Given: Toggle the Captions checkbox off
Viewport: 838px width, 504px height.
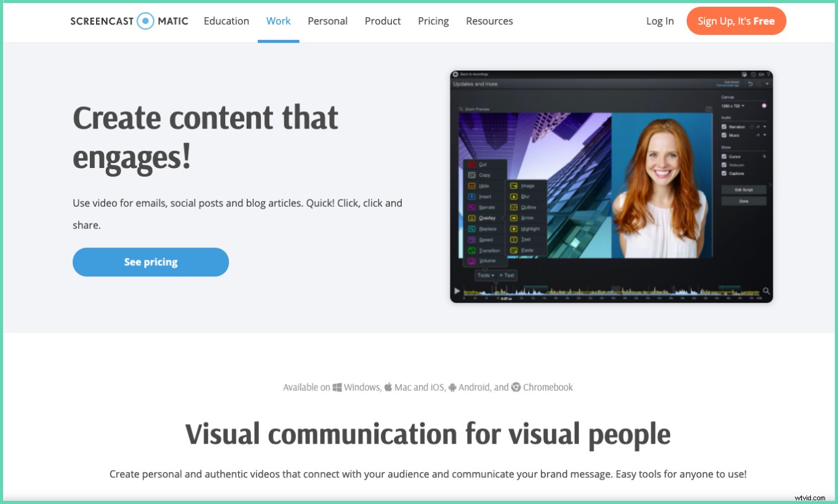Looking at the screenshot, I should click(x=724, y=173).
